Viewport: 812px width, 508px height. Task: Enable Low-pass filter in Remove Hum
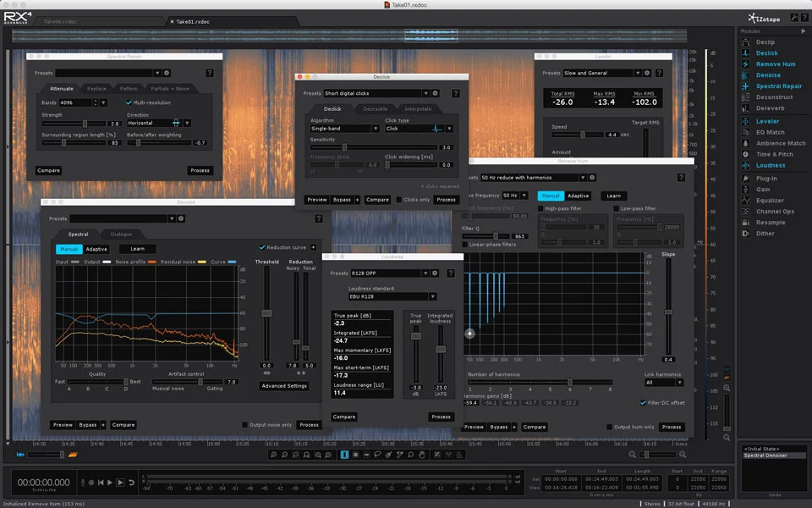(617, 208)
